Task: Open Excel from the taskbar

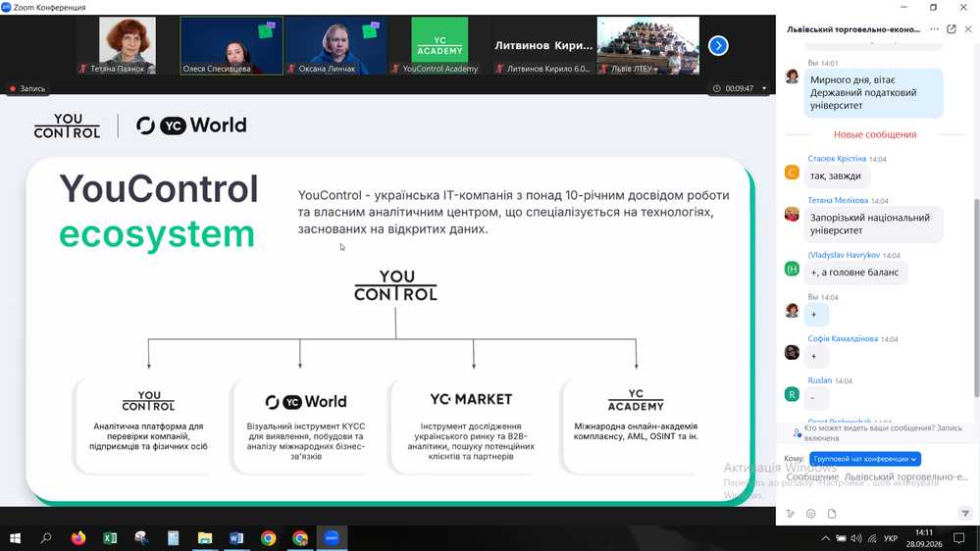Action: (x=110, y=538)
